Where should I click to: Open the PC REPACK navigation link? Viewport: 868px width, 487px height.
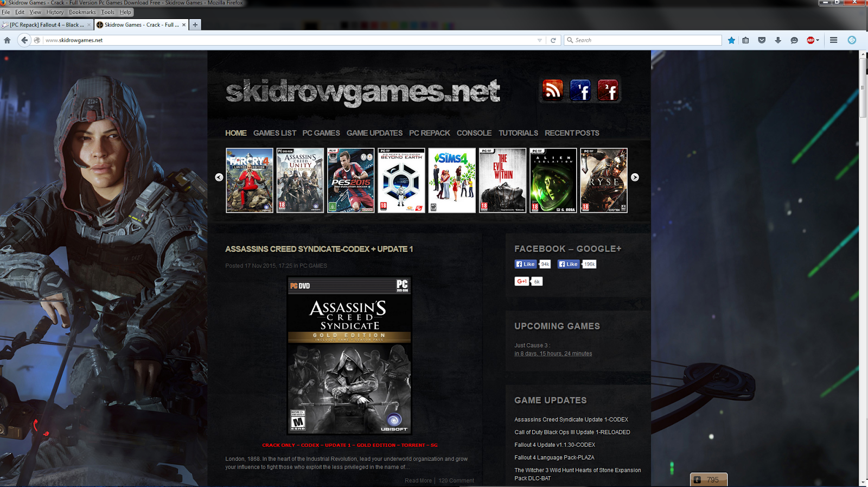click(x=430, y=133)
